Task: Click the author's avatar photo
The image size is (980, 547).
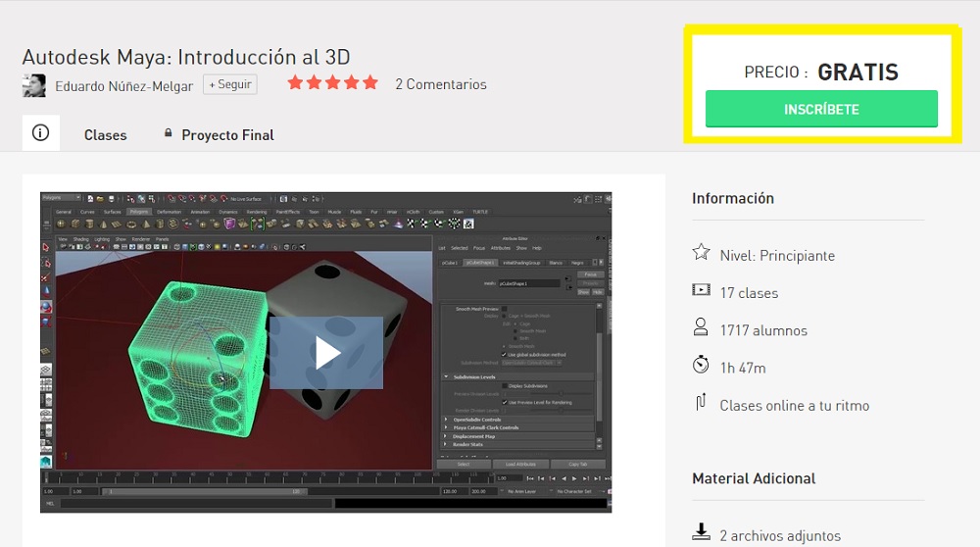Action: [x=33, y=85]
